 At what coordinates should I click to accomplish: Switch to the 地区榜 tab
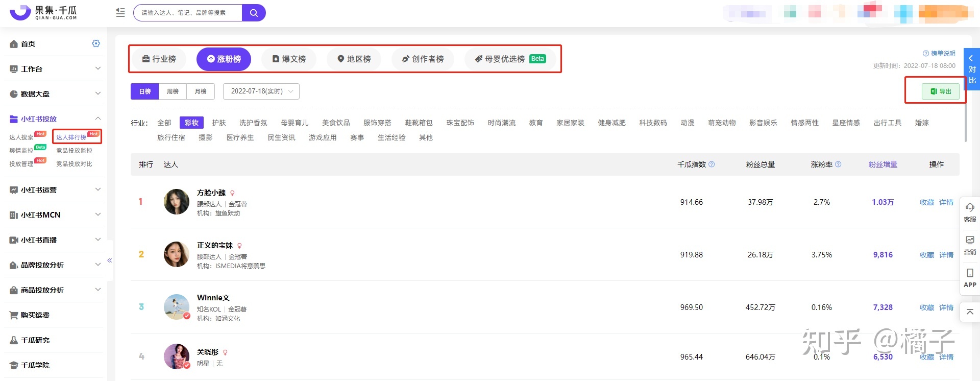click(354, 59)
